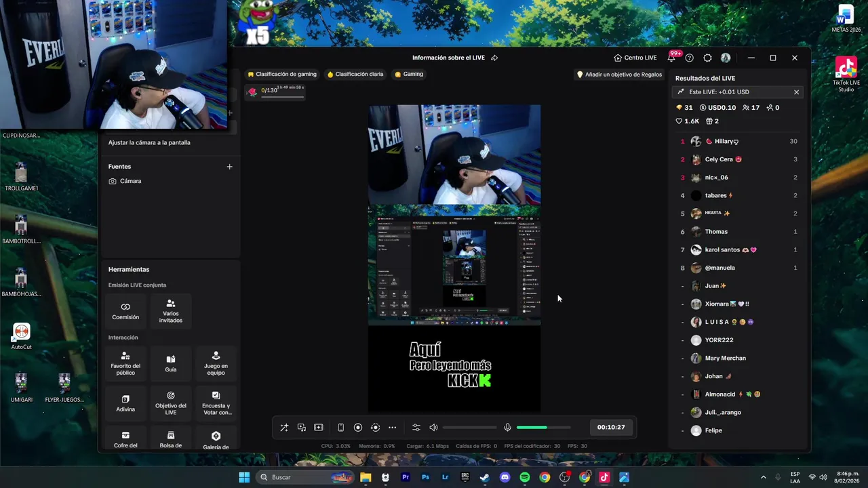Open the audio mixer settings sliders icon
This screenshot has height=488, width=868.
pyautogui.click(x=416, y=428)
